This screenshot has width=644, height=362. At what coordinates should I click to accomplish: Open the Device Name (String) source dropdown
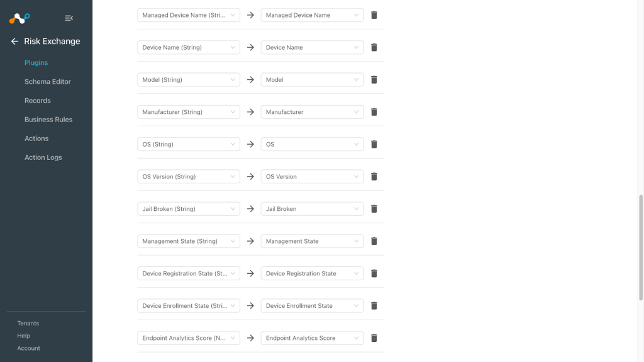point(189,47)
